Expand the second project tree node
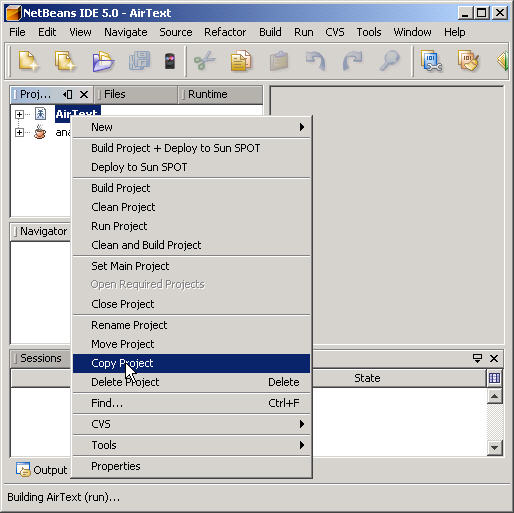The width and height of the screenshot is (514, 513). [x=19, y=133]
